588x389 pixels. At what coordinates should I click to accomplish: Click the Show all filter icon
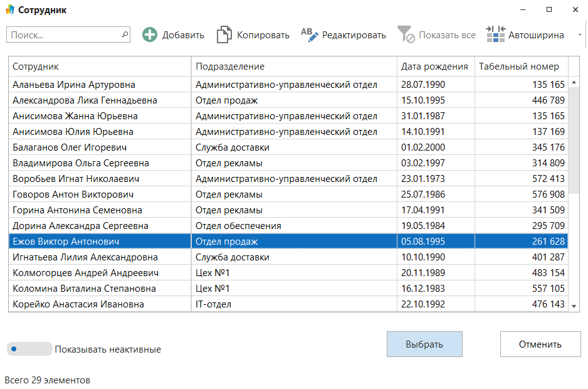[x=406, y=35]
